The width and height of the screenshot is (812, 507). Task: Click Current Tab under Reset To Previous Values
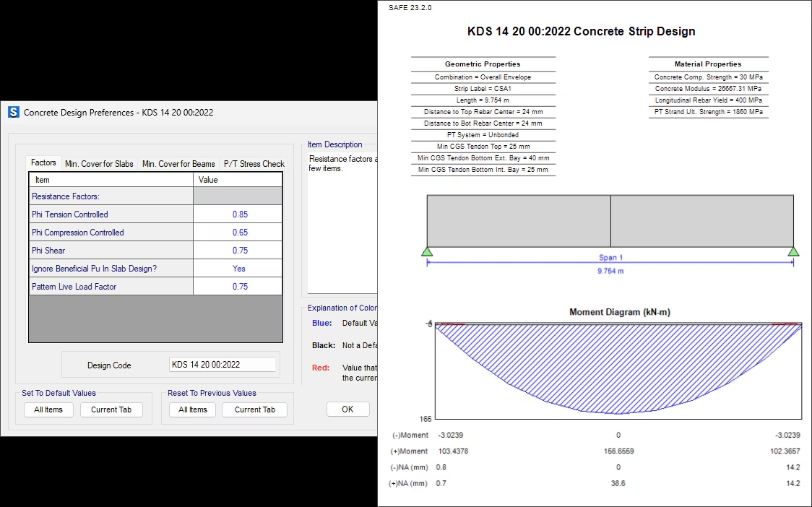(x=255, y=409)
